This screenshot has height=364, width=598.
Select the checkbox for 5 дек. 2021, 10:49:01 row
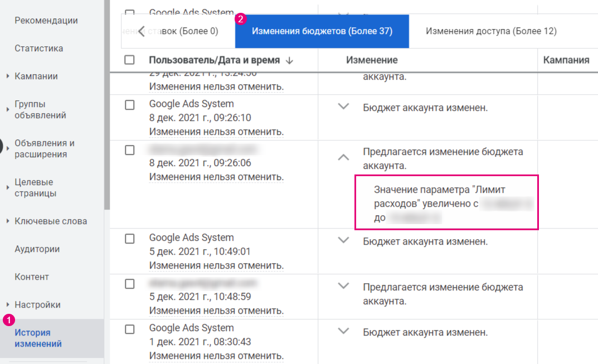[x=130, y=239]
